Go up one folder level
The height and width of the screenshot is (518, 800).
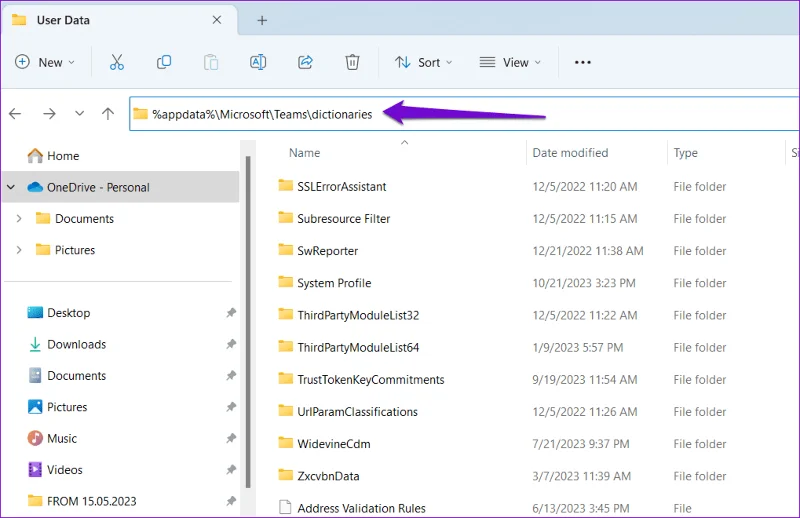click(x=108, y=113)
